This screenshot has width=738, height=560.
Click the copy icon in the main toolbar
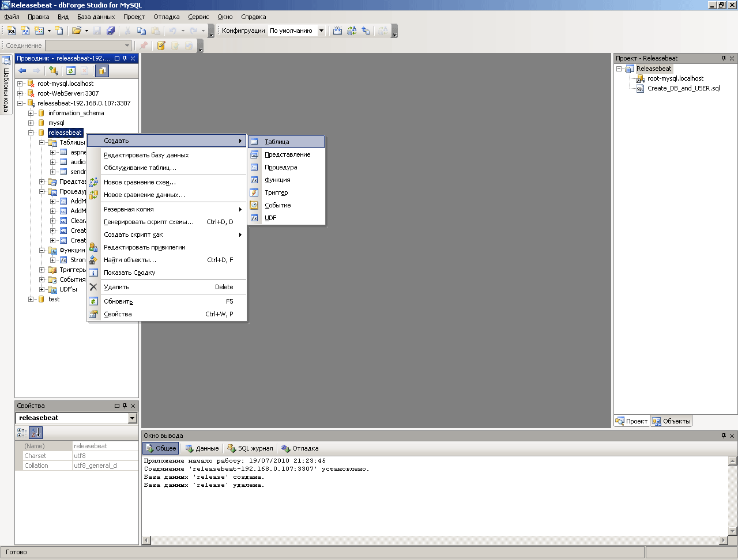tap(141, 31)
